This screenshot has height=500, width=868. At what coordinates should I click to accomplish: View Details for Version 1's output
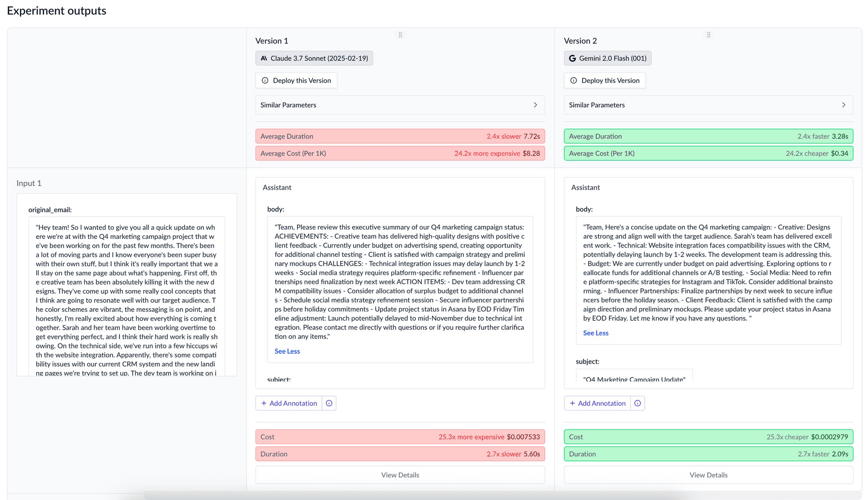pos(400,475)
